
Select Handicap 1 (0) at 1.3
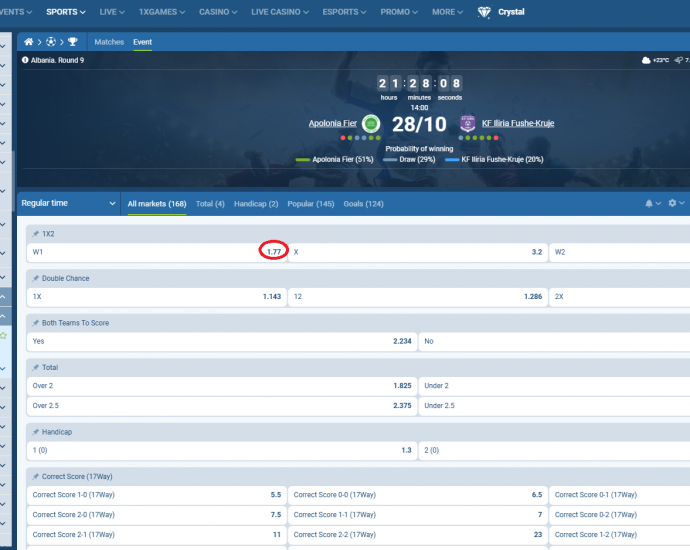pos(222,450)
